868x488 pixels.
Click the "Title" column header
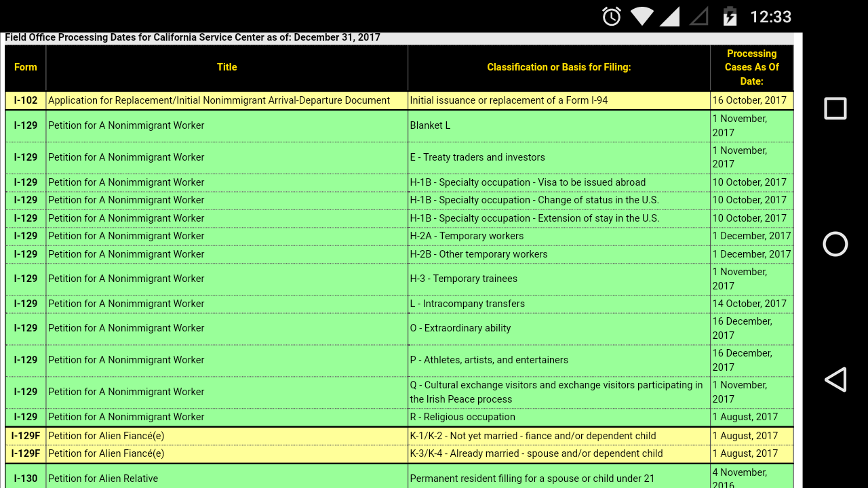(227, 68)
